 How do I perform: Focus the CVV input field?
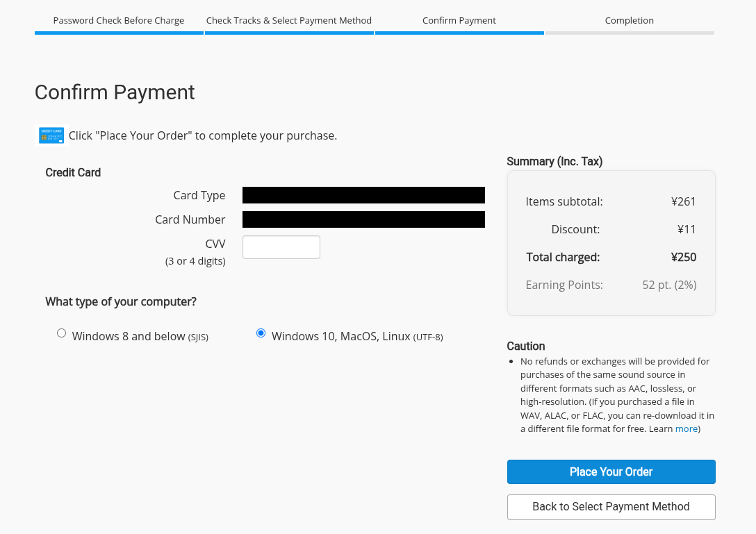pyautogui.click(x=281, y=247)
